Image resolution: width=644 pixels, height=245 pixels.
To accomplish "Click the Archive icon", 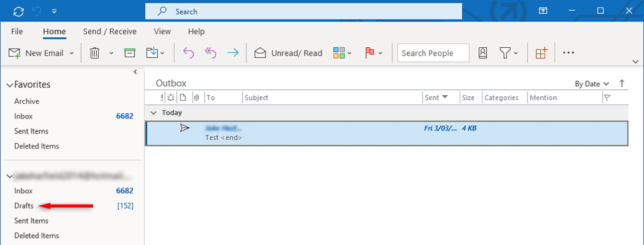I will pos(130,53).
